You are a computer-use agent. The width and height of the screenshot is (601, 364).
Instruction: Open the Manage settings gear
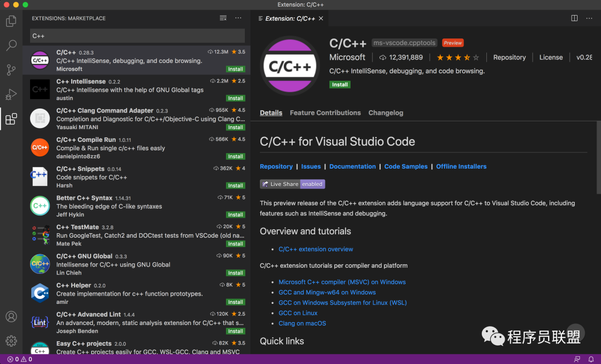coord(11,341)
